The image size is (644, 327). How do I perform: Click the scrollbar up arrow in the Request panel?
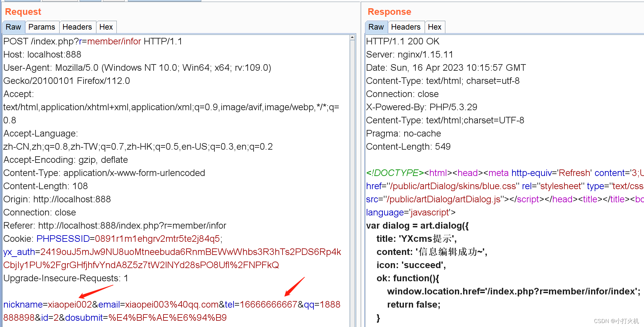coord(352,37)
